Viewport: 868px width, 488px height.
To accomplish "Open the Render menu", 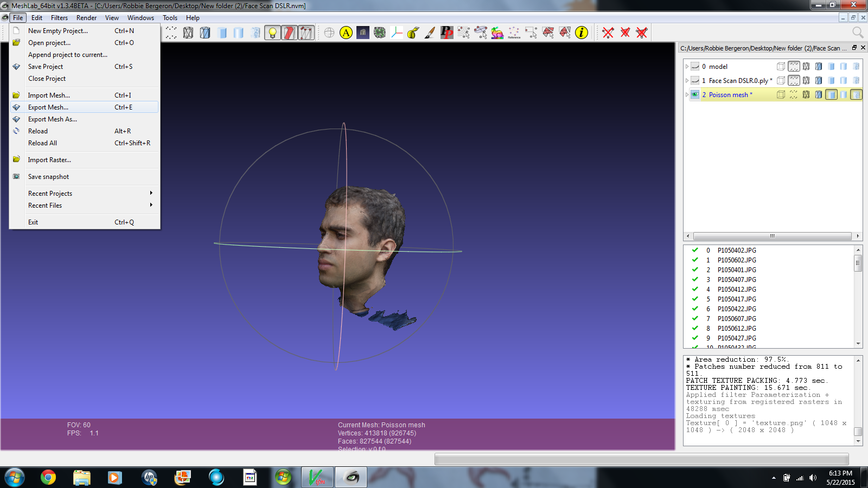I will click(86, 18).
